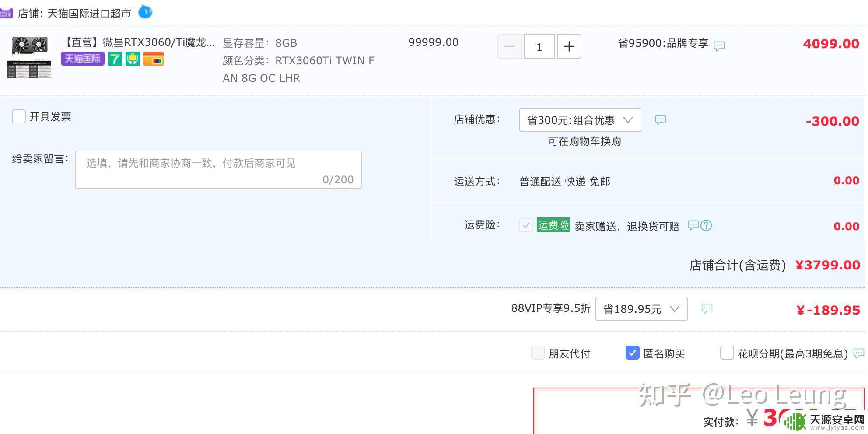Click the -300.00 store discount amount
Screen dimensions: 868x434
tap(833, 121)
